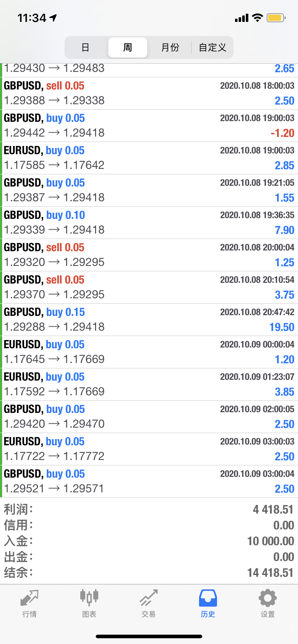This screenshot has height=644, width=298.
Task: Switch to the 月份 month period
Action: tap(170, 47)
